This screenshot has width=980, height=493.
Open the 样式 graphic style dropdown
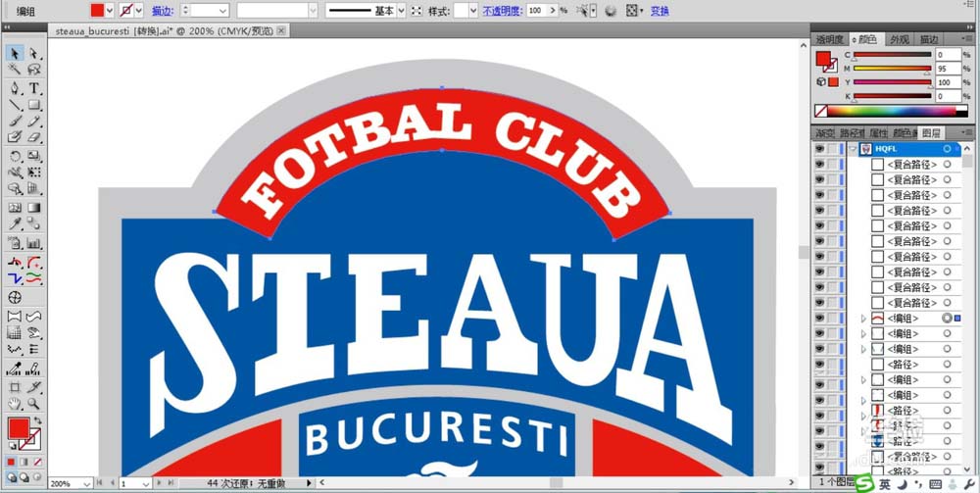[473, 11]
